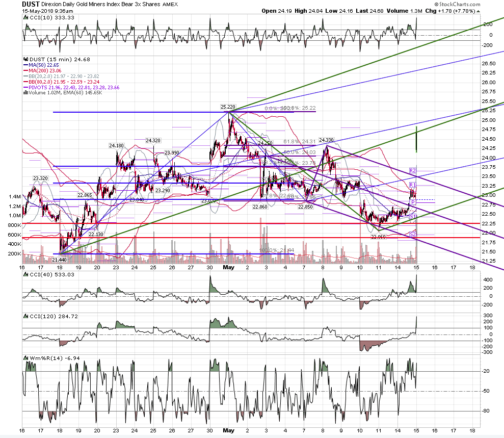Select the S2 pivot marker
Viewport: 504px width, 438px height.
tap(413, 235)
